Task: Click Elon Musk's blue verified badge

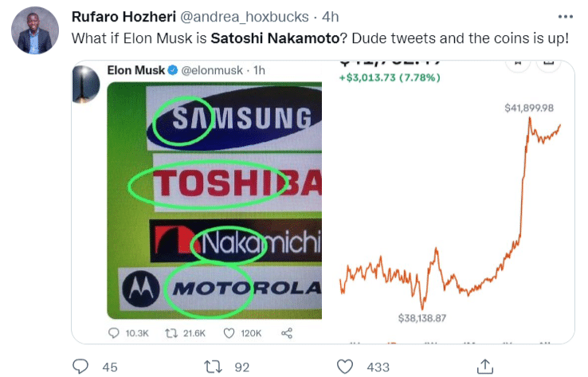Action: tap(172, 70)
